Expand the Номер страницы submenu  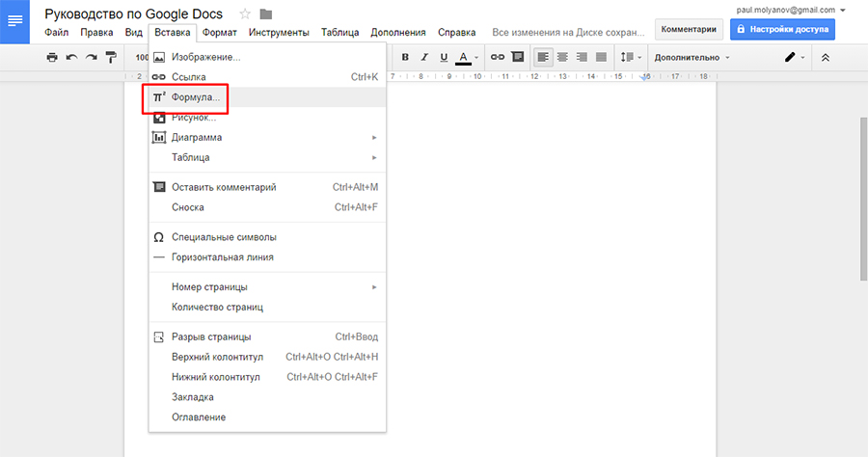tap(267, 286)
